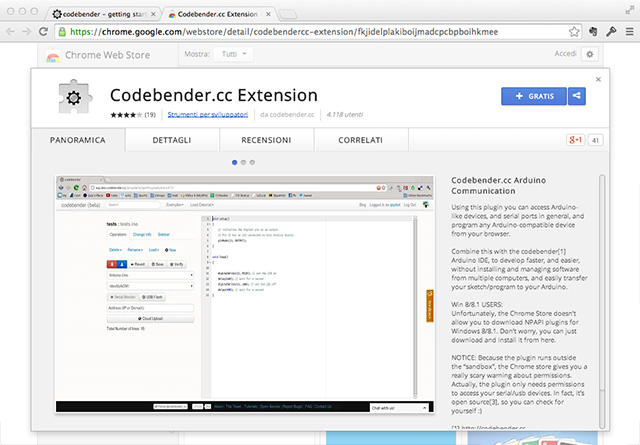640x445 pixels.
Task: Open the DETTAGLI tab
Action: tap(172, 140)
